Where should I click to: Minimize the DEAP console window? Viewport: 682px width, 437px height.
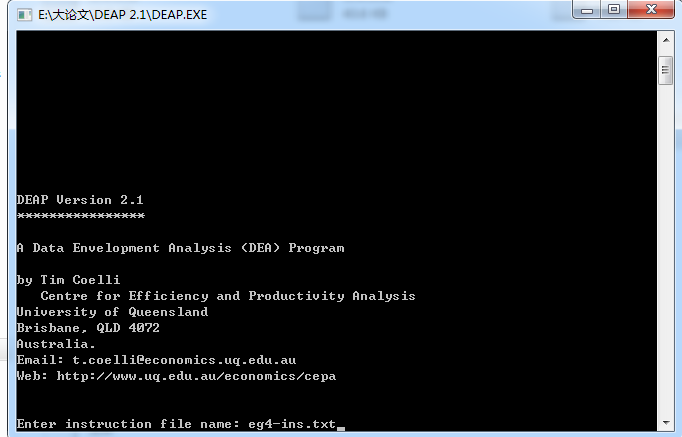(x=587, y=9)
